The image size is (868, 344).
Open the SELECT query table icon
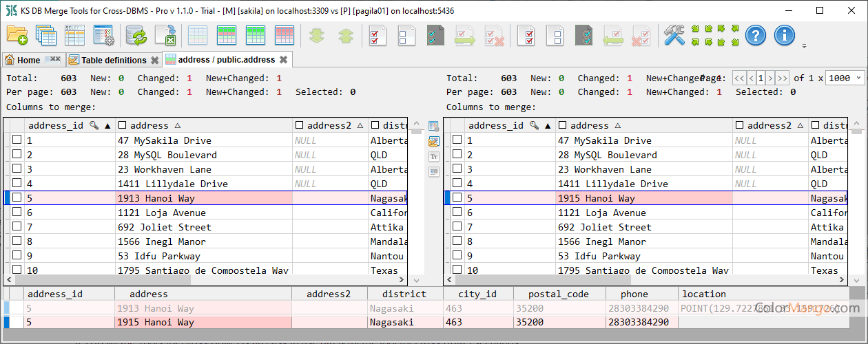[74, 35]
